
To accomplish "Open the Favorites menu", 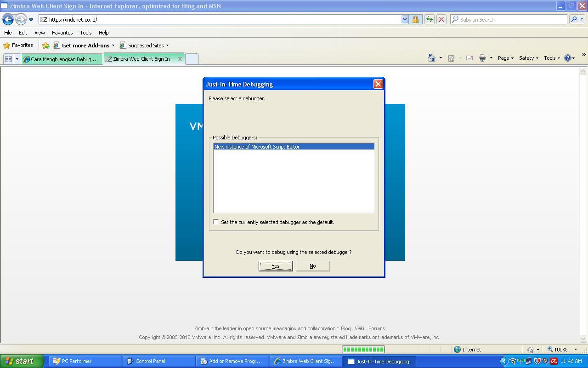I will tap(62, 33).
